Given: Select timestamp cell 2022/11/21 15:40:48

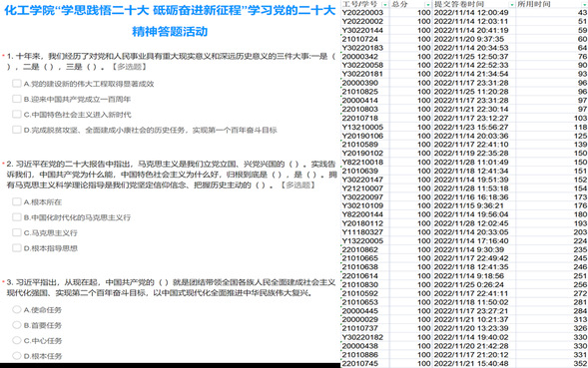Looking at the screenshot, I should point(474,363).
